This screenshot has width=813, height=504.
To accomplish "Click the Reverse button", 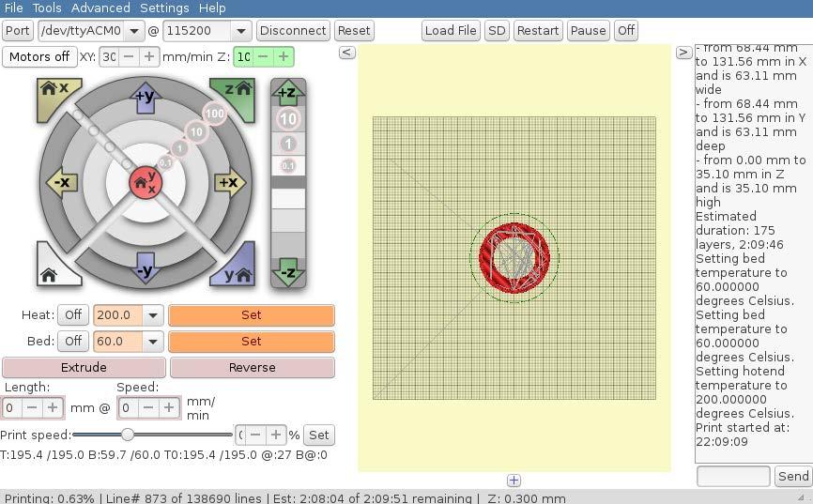I will point(252,368).
